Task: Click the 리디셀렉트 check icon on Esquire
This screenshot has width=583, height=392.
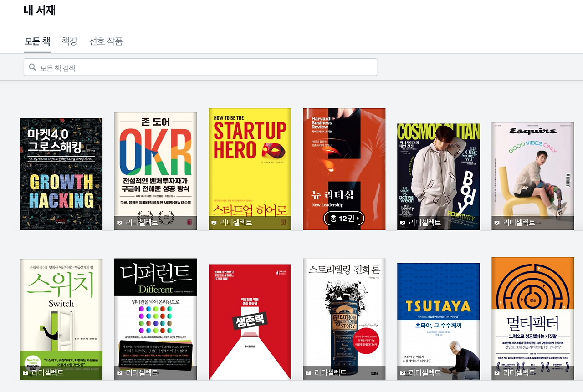Action: pos(497,223)
